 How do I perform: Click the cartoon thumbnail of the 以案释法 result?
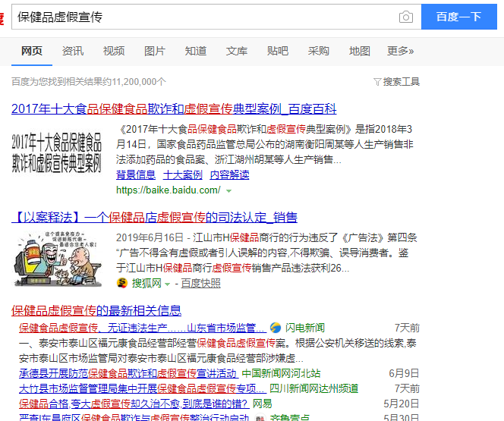pyautogui.click(x=58, y=259)
